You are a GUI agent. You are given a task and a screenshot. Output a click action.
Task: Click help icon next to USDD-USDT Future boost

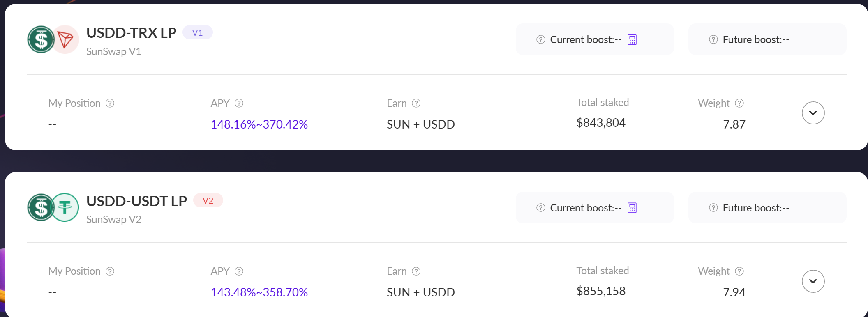click(713, 208)
